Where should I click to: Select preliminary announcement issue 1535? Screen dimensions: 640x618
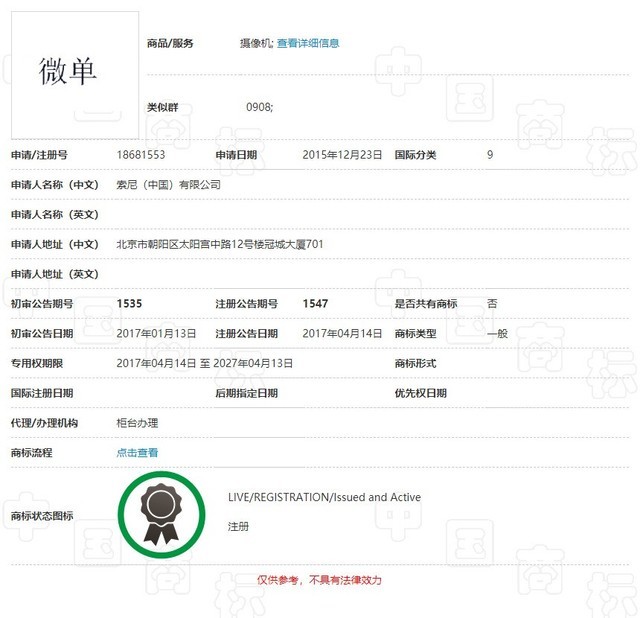[x=129, y=304]
